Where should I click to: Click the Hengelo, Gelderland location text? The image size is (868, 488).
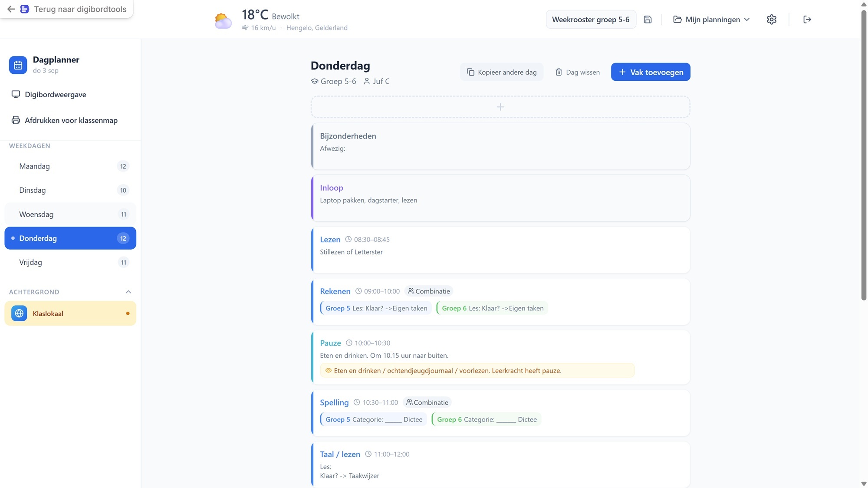pyautogui.click(x=317, y=28)
